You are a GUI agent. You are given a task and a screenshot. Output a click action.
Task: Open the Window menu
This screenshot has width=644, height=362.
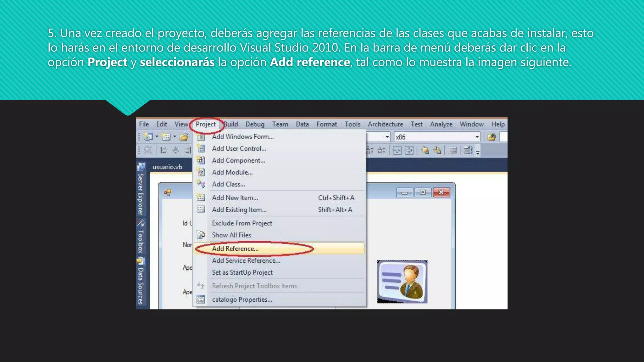click(x=472, y=124)
